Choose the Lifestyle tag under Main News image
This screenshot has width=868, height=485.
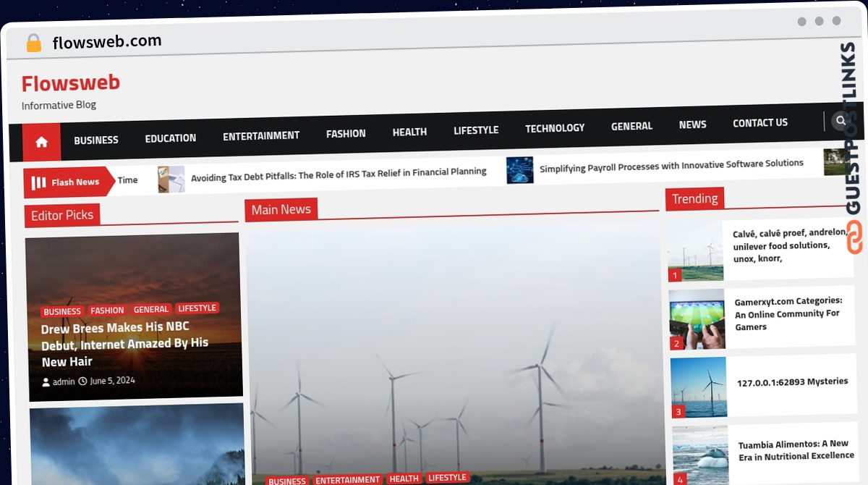click(447, 477)
